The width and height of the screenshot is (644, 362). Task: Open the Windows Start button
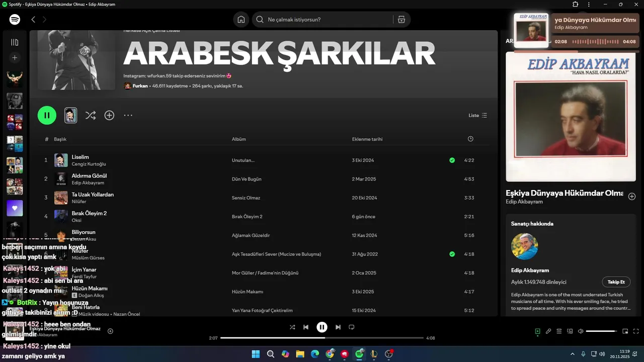(x=256, y=354)
